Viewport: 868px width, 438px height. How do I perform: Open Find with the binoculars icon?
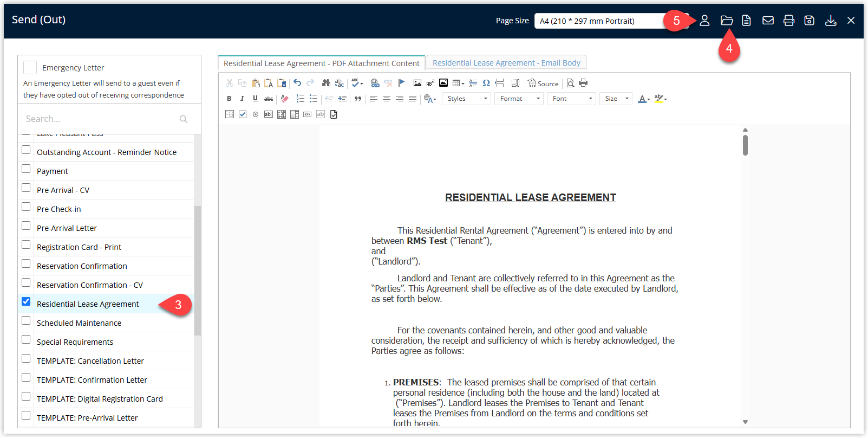[x=326, y=83]
